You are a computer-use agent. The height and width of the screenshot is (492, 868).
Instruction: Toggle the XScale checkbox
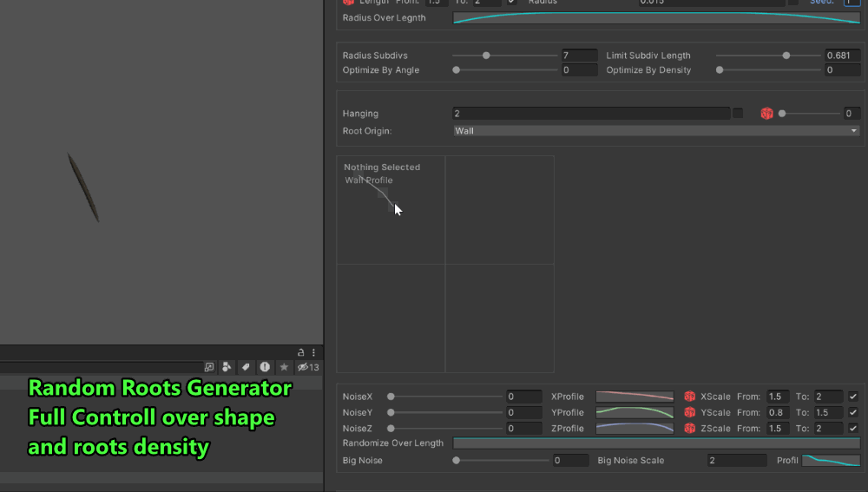point(852,397)
